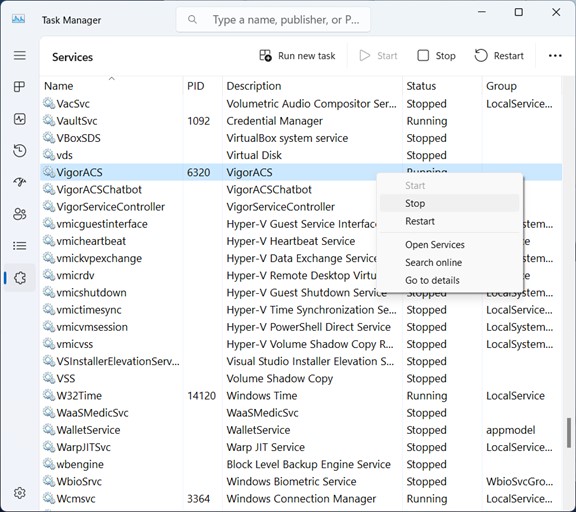Screen dimensions: 576x512
Task: Select the Services page icon
Action: [20, 278]
